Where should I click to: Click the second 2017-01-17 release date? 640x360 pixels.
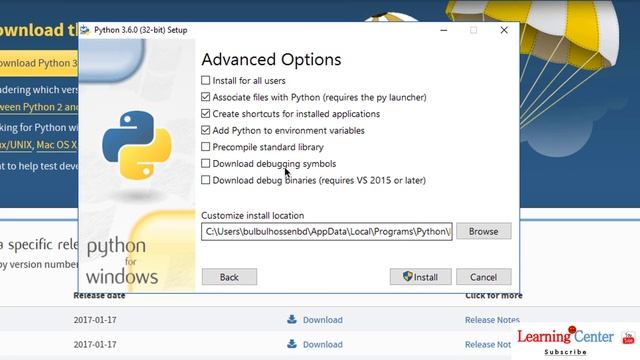pos(95,344)
